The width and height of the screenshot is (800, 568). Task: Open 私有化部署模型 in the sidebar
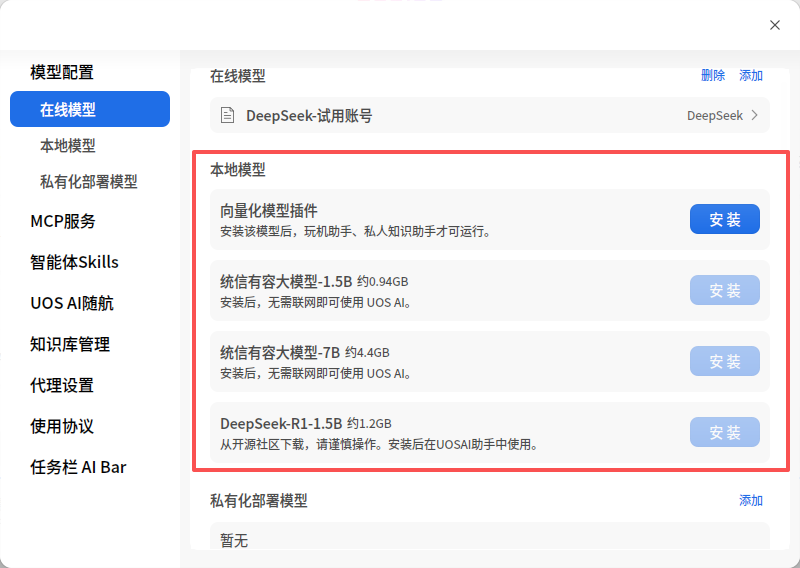(x=89, y=182)
